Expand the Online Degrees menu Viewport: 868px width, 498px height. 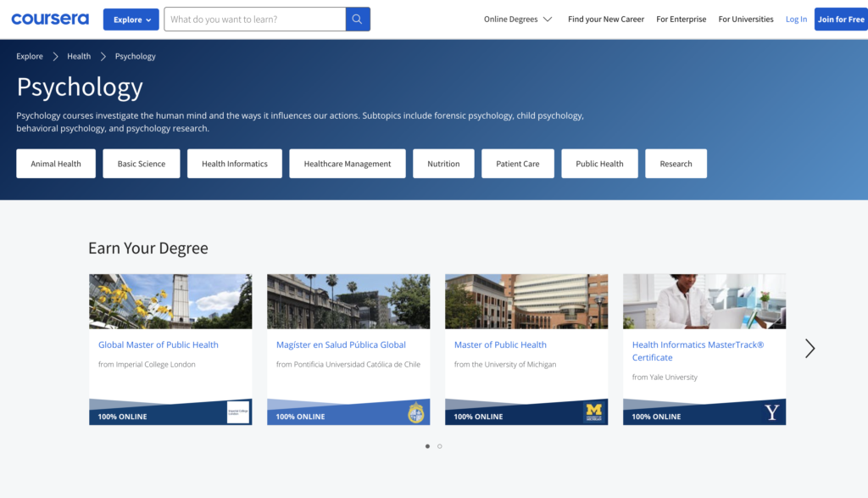pyautogui.click(x=518, y=19)
